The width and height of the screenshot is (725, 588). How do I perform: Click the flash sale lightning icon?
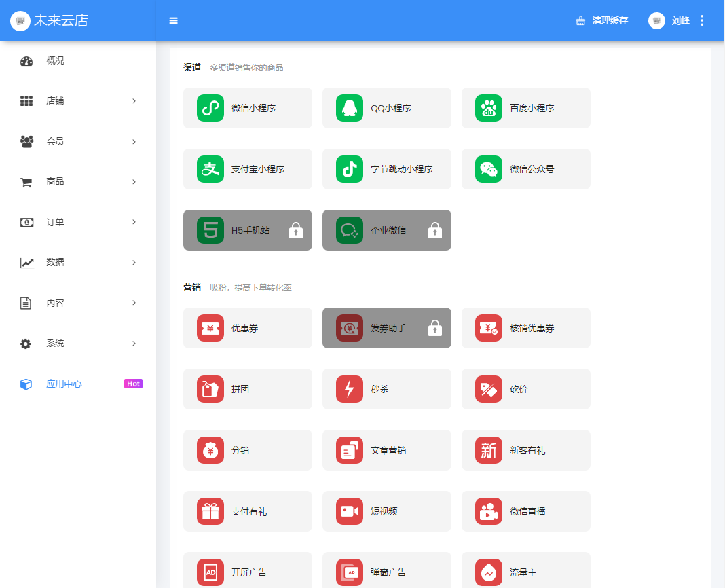pos(350,389)
